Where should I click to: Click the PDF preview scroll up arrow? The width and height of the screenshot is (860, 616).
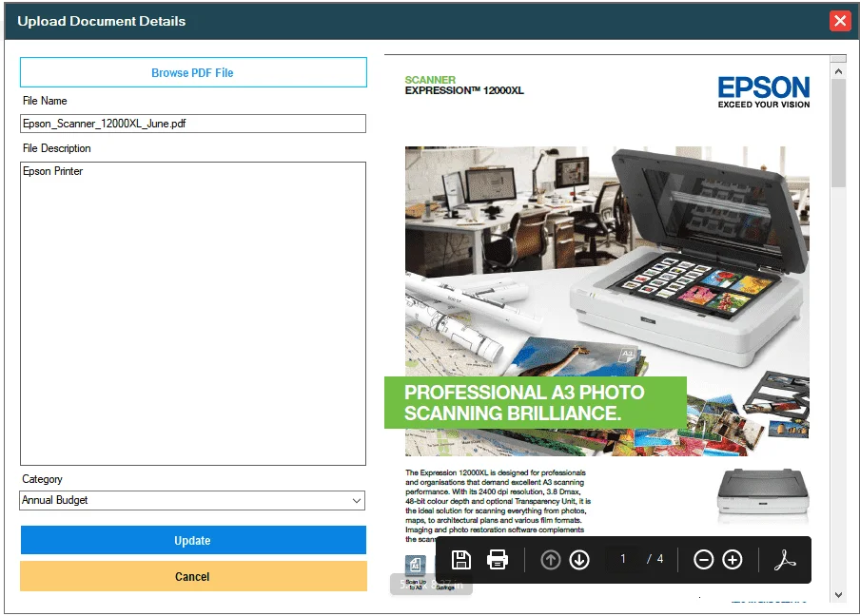click(838, 71)
